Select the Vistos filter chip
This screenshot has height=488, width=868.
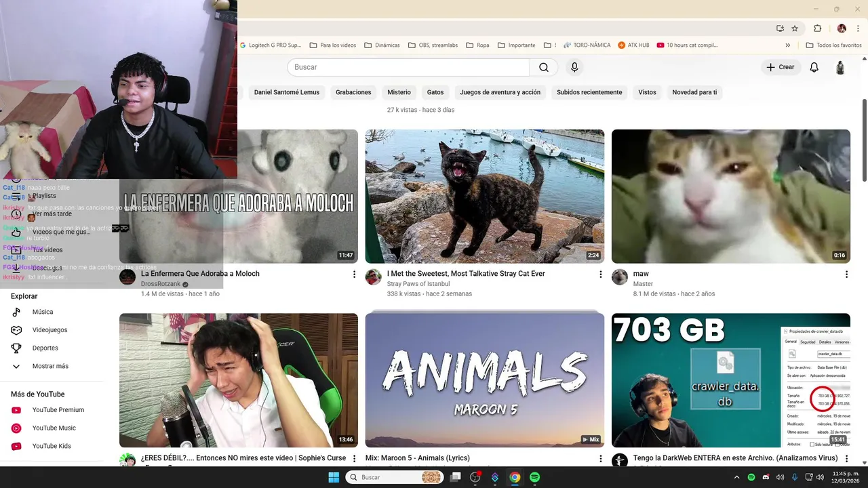[x=647, y=92]
